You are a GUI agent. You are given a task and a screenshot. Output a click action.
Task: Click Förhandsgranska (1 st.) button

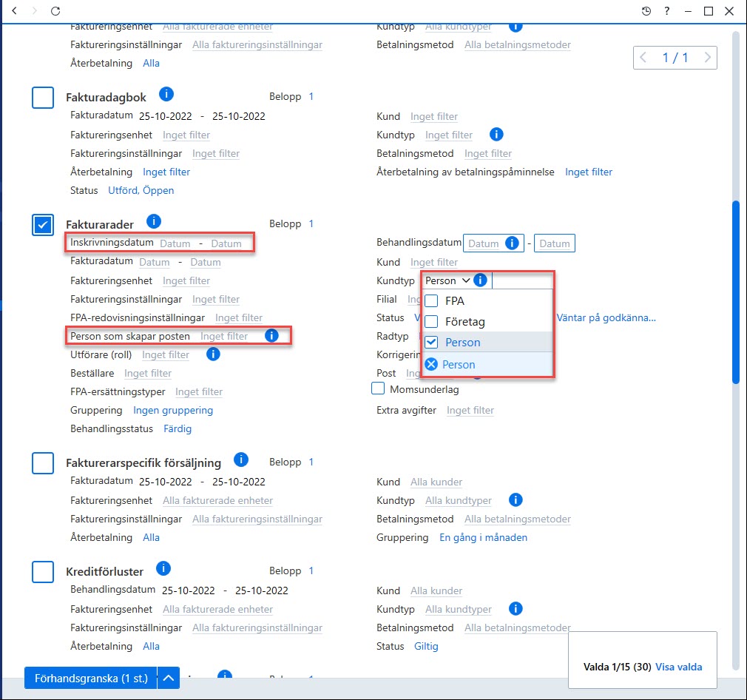click(91, 678)
